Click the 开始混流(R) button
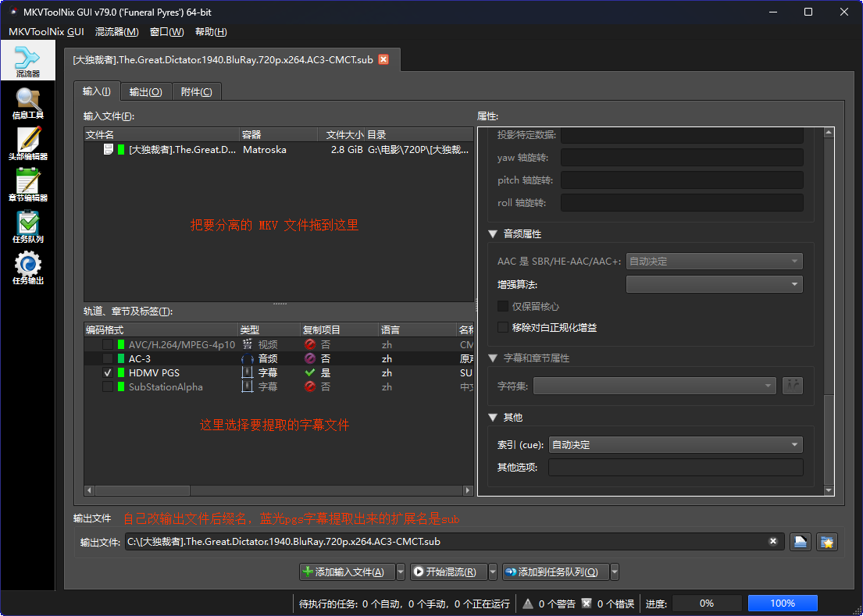 [448, 572]
